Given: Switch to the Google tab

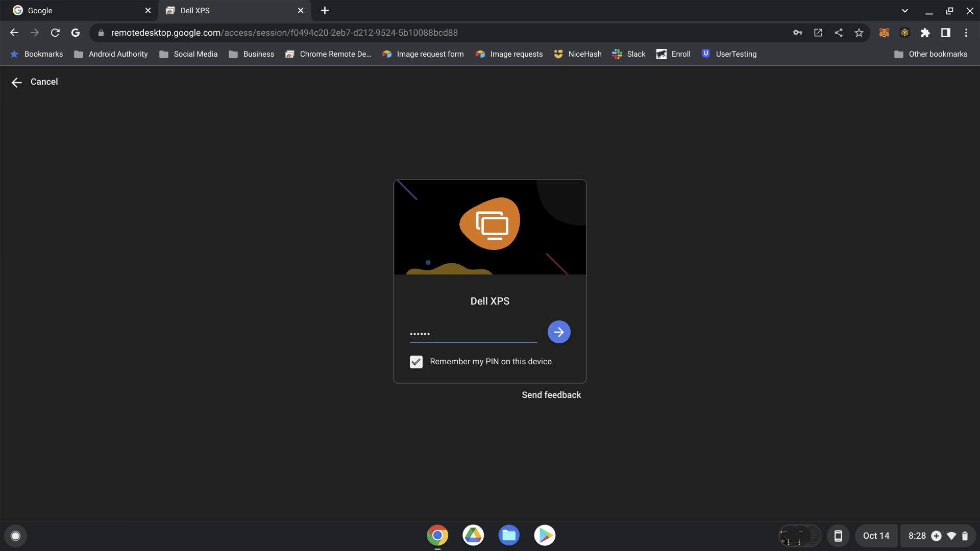Looking at the screenshot, I should (77, 11).
